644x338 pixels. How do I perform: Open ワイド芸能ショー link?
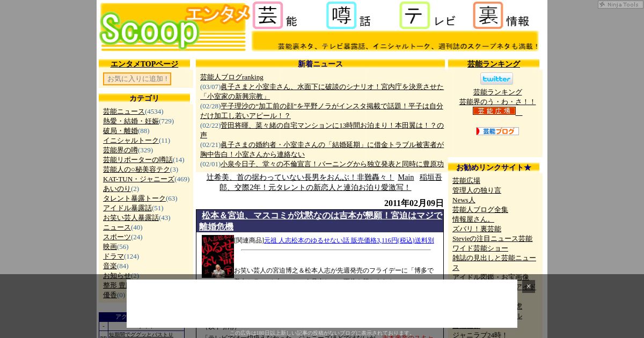point(480,248)
